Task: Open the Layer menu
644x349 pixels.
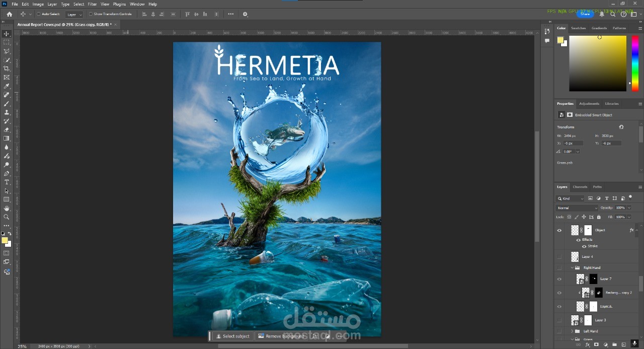Action: coord(52,4)
